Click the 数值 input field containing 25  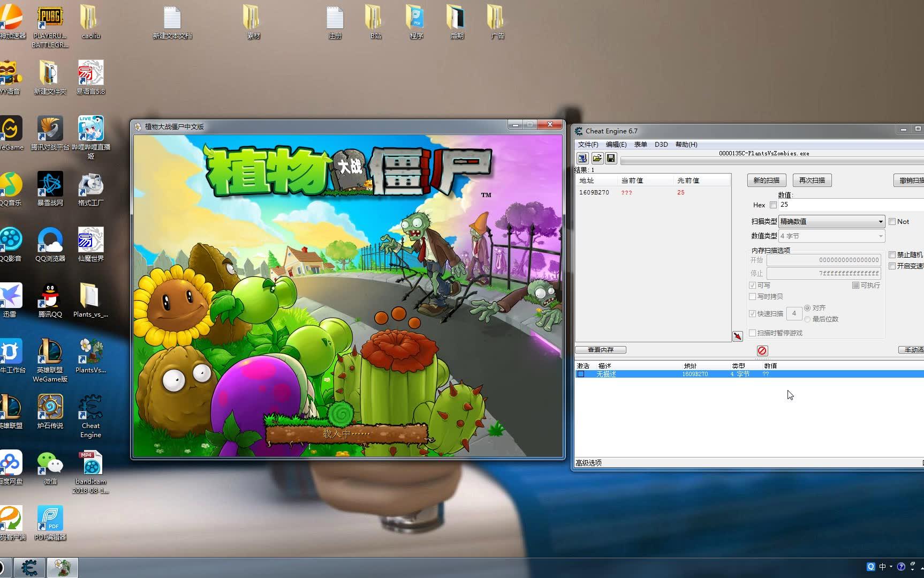point(851,205)
